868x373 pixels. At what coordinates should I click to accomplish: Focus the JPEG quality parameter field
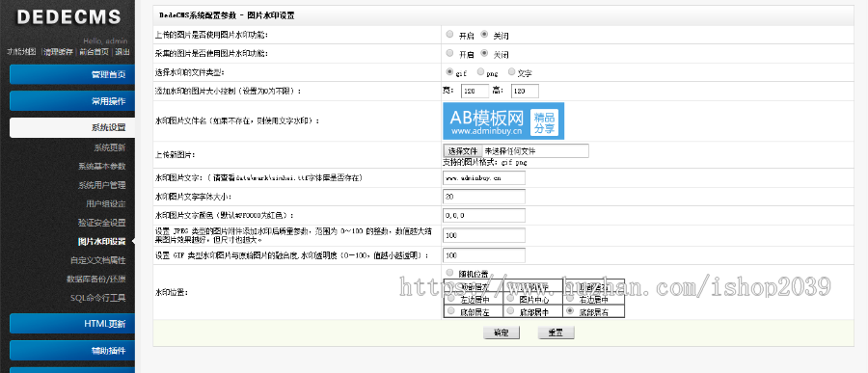pyautogui.click(x=484, y=236)
